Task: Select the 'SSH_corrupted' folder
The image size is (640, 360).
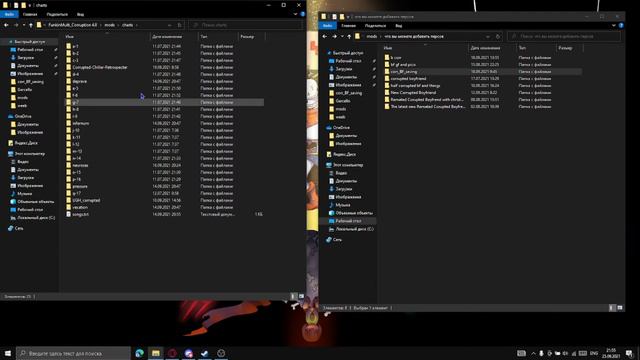Action: [x=86, y=200]
